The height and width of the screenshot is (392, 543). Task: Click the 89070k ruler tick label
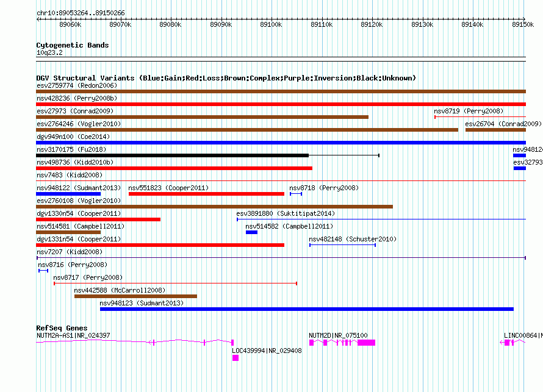(120, 24)
